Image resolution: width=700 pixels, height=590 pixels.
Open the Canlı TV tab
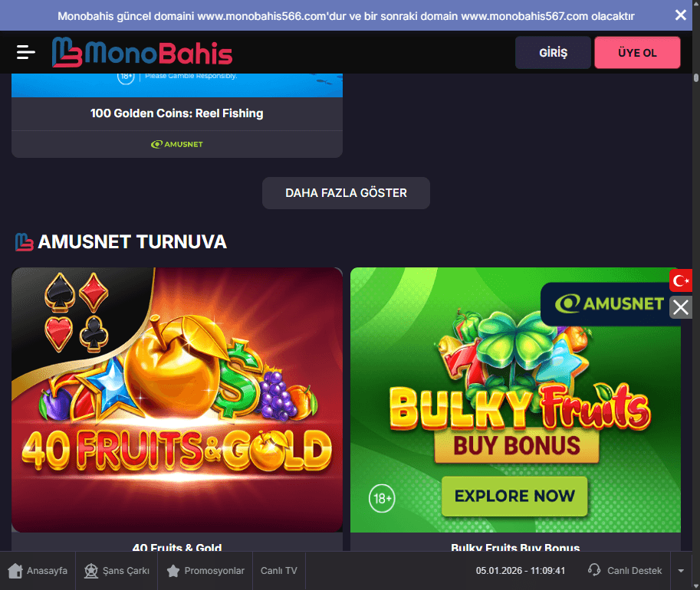coord(279,571)
